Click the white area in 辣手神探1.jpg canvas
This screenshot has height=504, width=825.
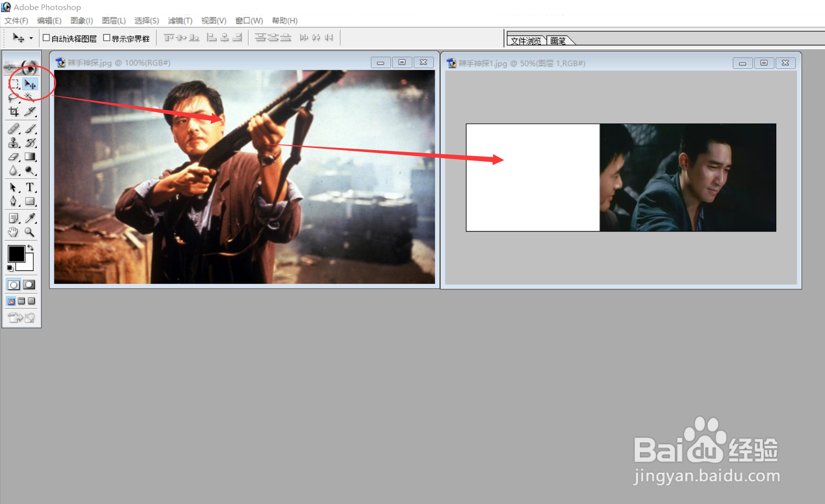[533, 177]
